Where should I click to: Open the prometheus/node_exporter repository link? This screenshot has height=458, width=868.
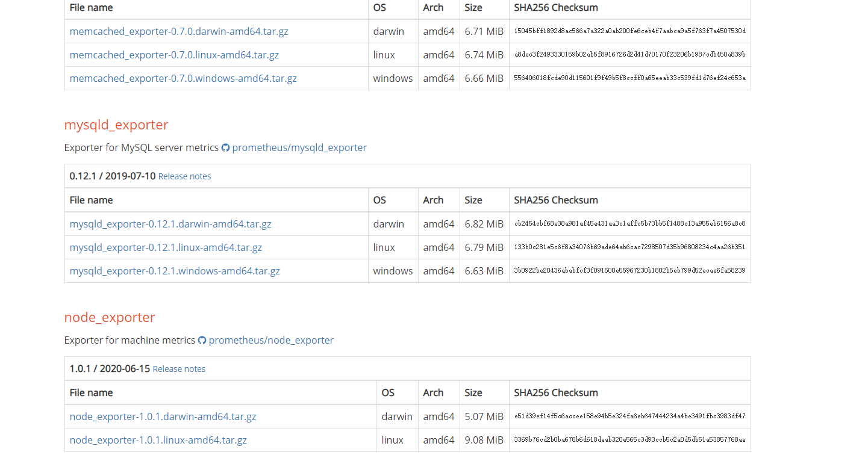(x=271, y=340)
